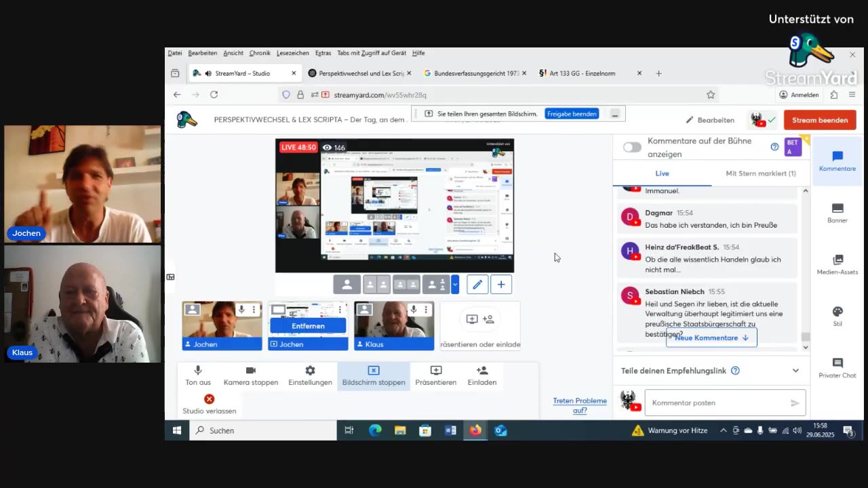
Task: Send comment with the arrow icon
Action: (795, 403)
